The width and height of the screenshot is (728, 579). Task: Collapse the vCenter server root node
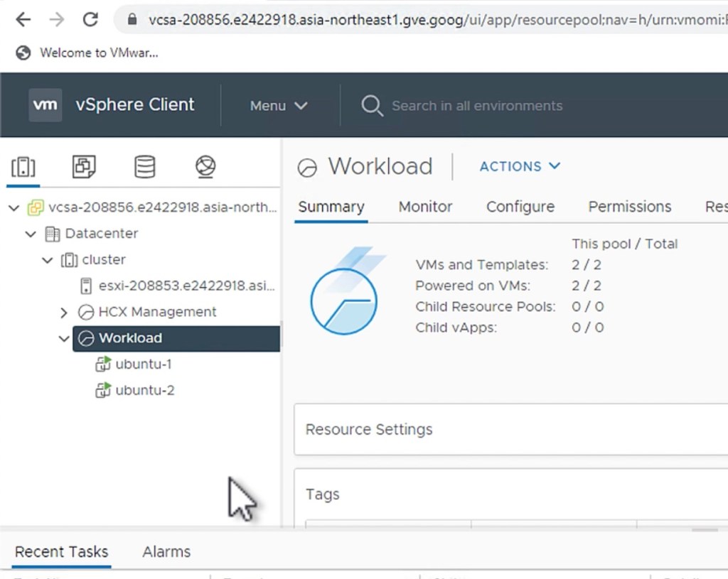(x=14, y=207)
